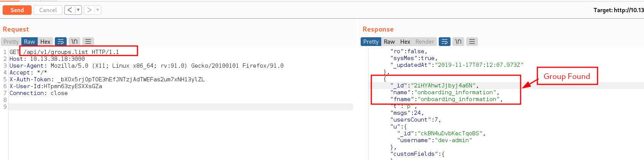Click the "customFields":{ response line

(x=417, y=154)
